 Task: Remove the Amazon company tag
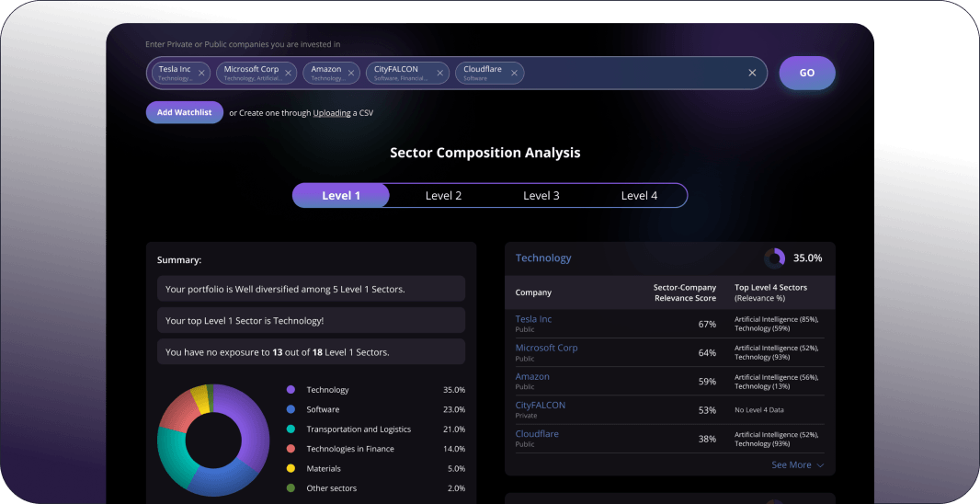[351, 74]
